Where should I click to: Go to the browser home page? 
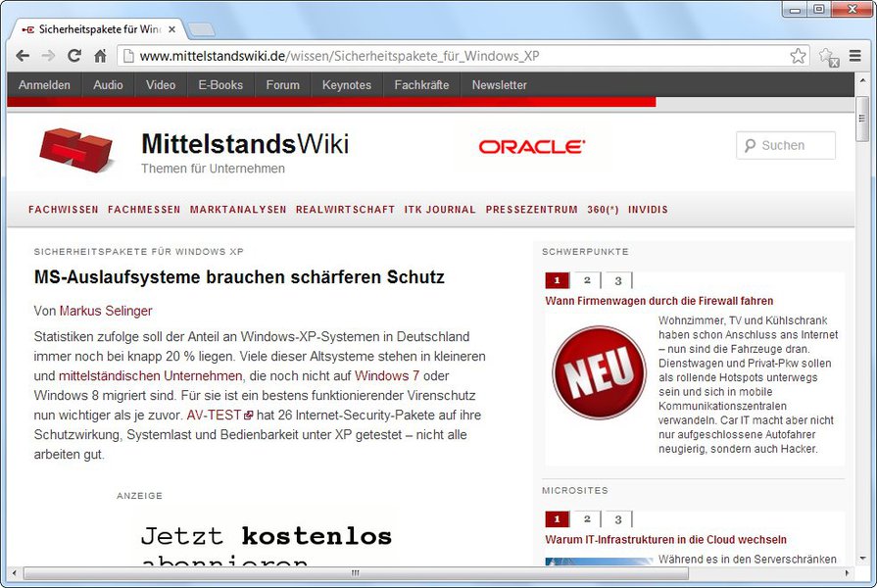click(100, 56)
